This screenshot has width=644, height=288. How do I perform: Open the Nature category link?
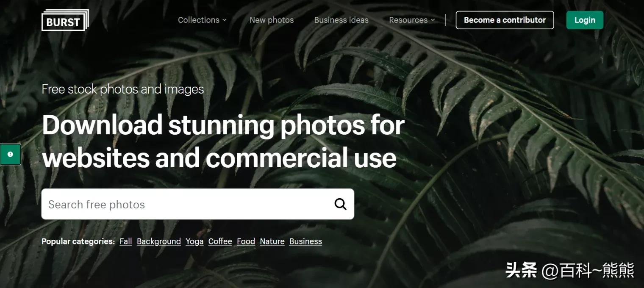(272, 241)
